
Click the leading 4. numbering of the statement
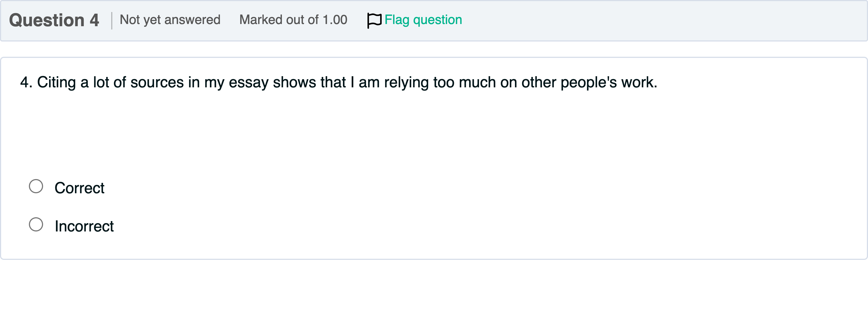[26, 82]
